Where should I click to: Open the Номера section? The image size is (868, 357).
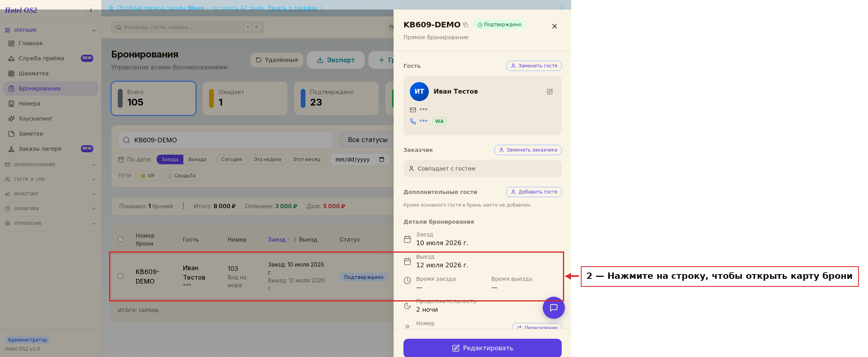tap(50, 104)
